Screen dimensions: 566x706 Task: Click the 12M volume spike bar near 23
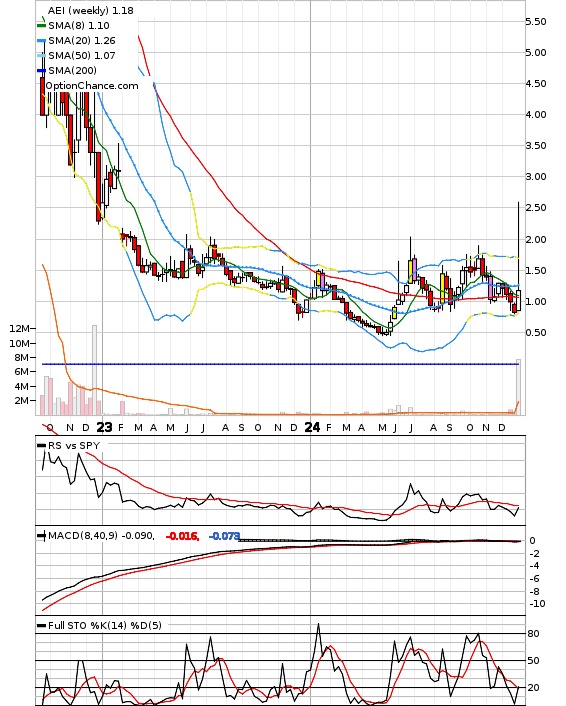click(x=95, y=370)
